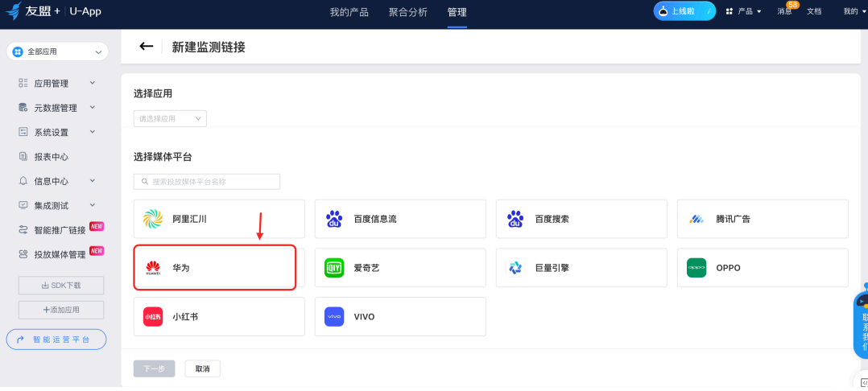Choose the VIVO platform card
The width and height of the screenshot is (868, 391).
tap(400, 316)
